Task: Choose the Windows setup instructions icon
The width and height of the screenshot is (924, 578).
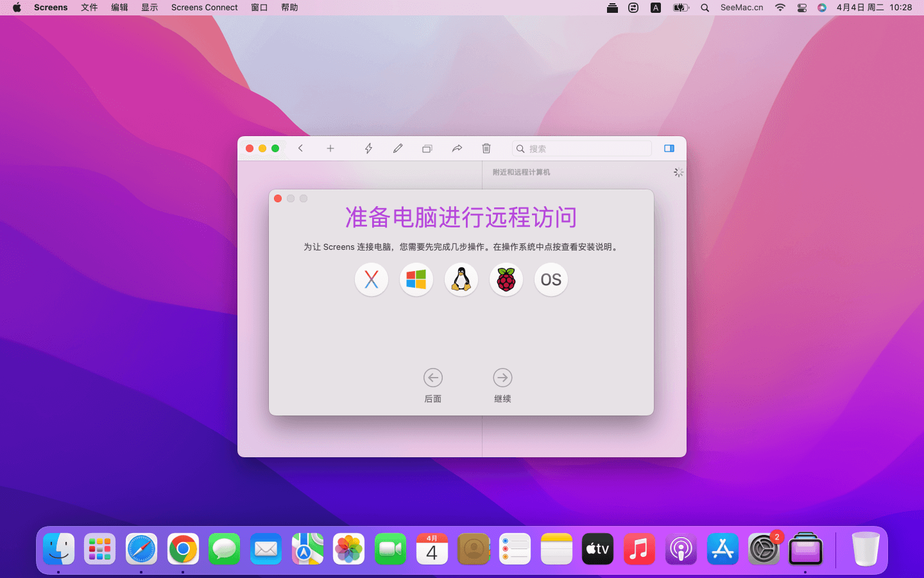Action: pyautogui.click(x=416, y=279)
